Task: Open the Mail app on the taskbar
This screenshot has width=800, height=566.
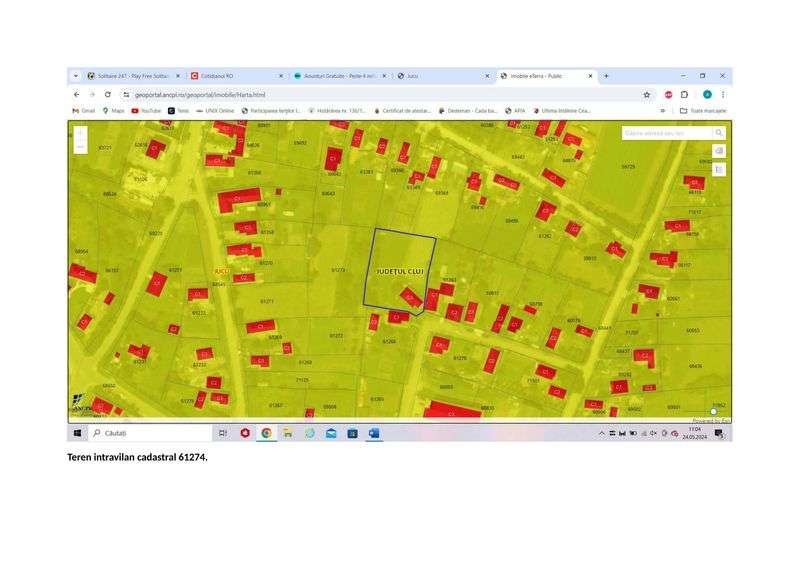Action: coord(331,433)
